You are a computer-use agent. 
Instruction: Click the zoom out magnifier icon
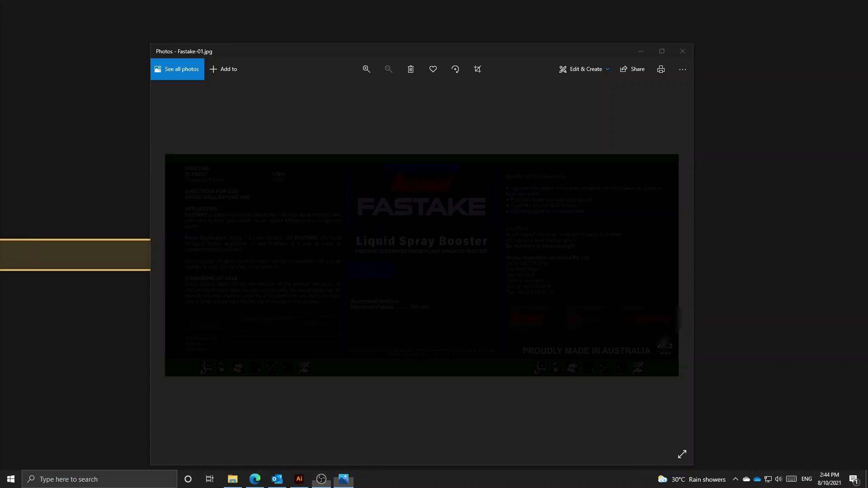[x=388, y=69]
